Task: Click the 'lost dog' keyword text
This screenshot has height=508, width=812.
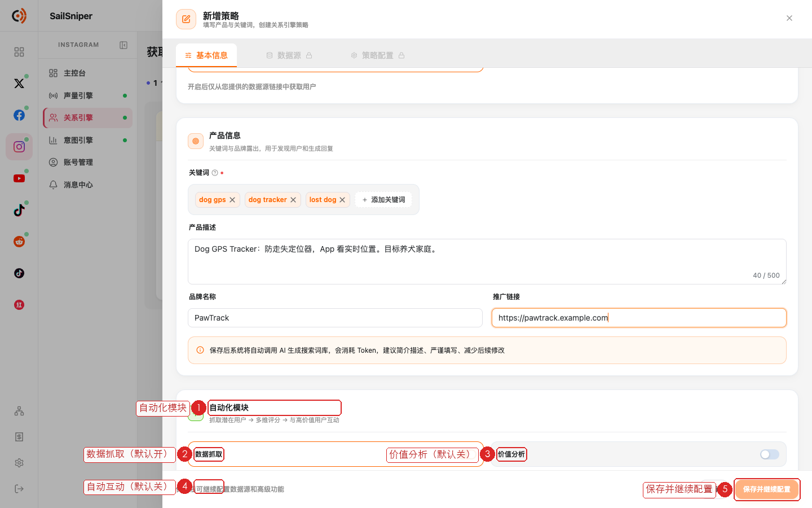Action: point(323,200)
